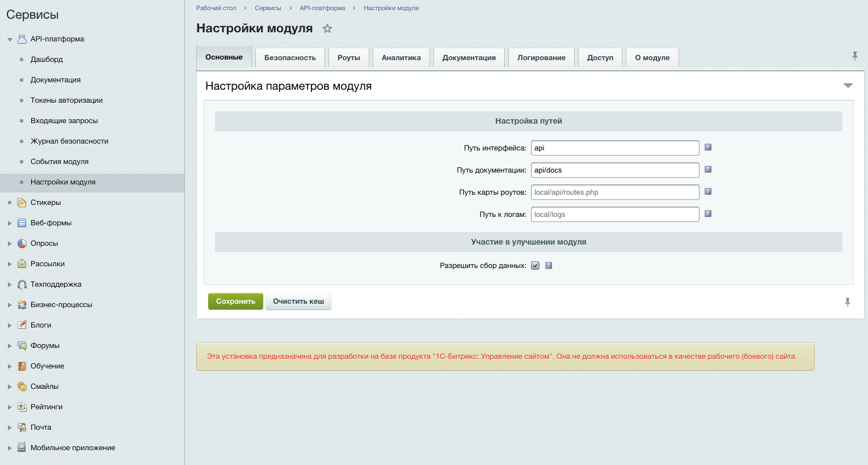
Task: Click the Блоги icon in sidebar
Action: coord(22,325)
